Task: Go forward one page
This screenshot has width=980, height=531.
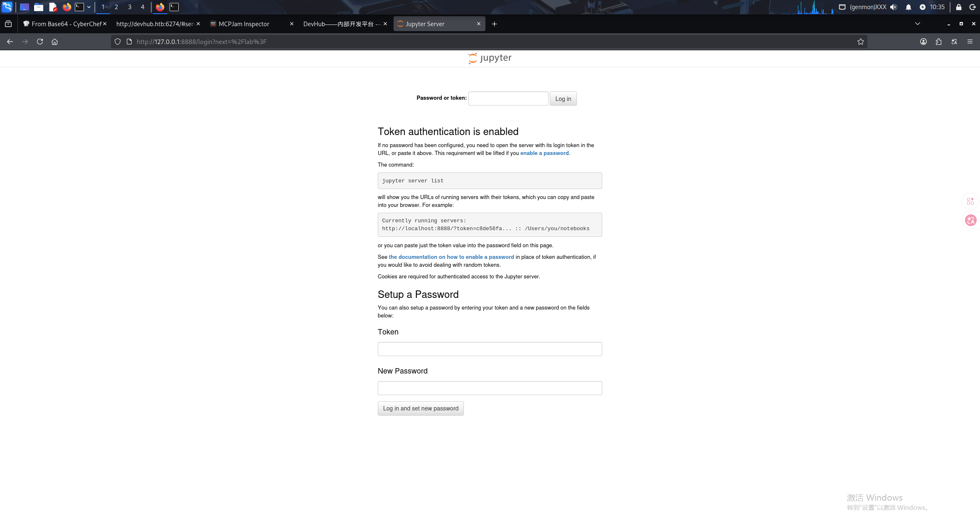Action: click(25, 42)
